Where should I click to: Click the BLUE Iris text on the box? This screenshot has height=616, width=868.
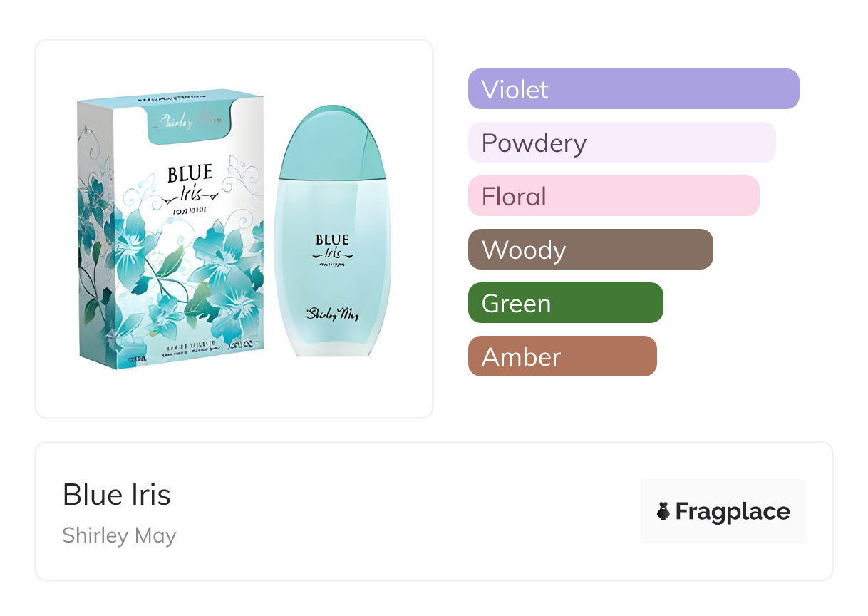coord(189,183)
